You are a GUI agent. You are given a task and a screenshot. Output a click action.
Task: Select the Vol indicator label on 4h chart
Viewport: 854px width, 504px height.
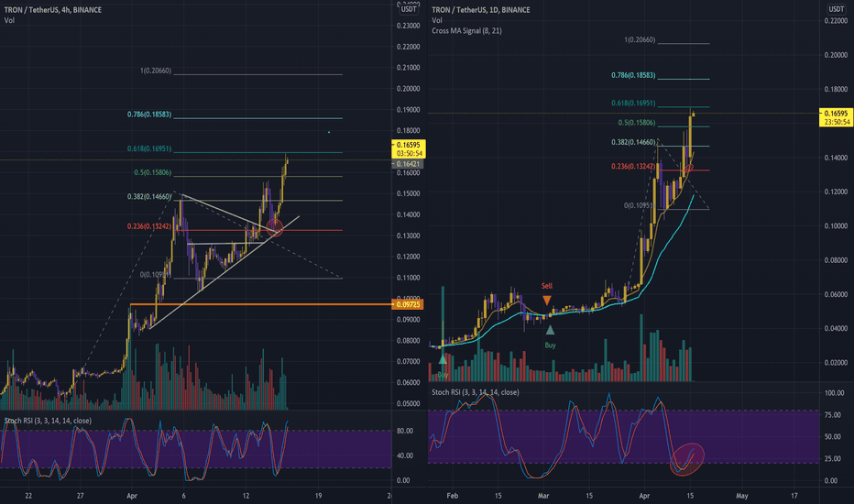pos(9,20)
